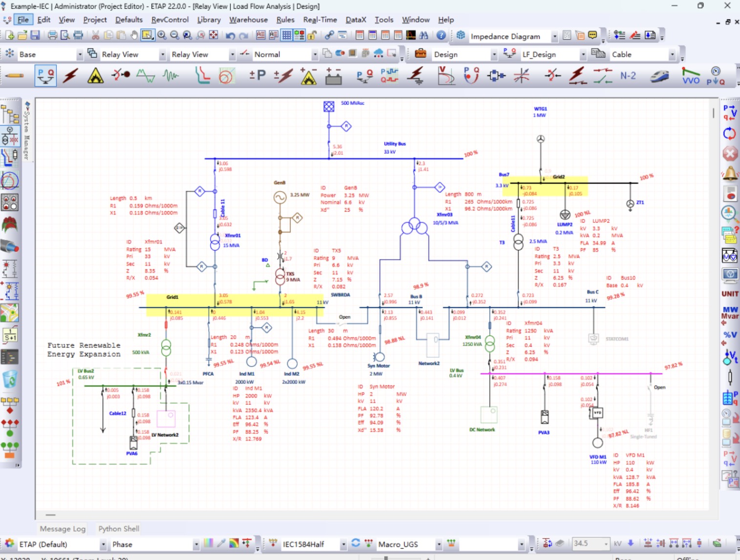Expand the IEC1584Half dropdown
Image resolution: width=740 pixels, height=560 pixels.
[x=344, y=544]
